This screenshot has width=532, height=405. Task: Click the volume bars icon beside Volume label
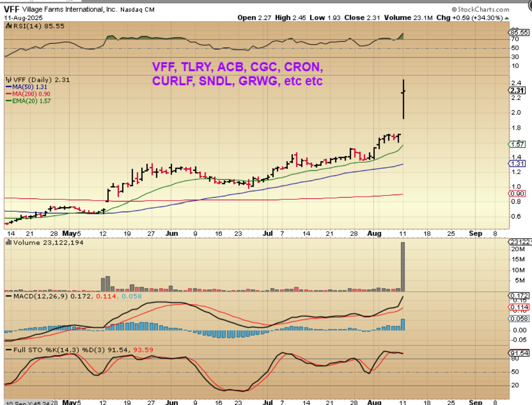pos(9,243)
